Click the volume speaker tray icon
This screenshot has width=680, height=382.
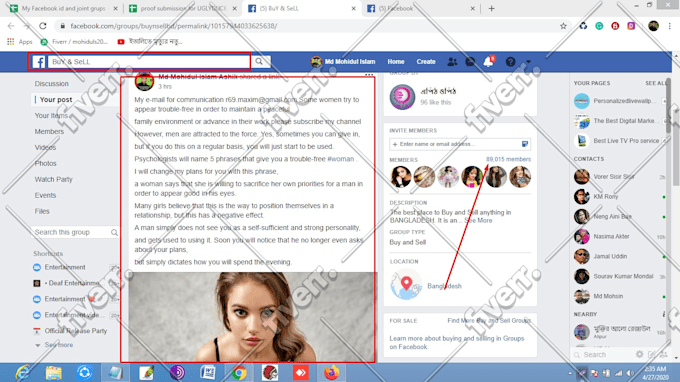(x=630, y=373)
